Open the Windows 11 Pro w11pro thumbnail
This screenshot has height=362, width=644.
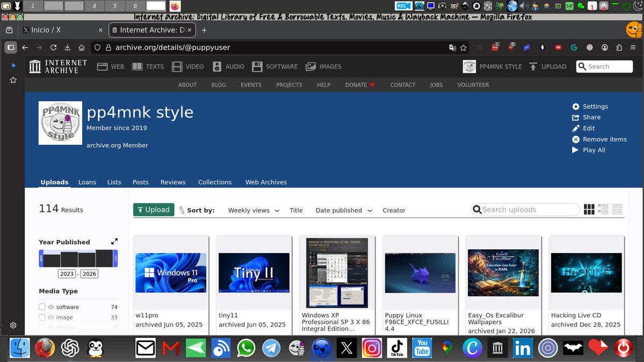[171, 272]
